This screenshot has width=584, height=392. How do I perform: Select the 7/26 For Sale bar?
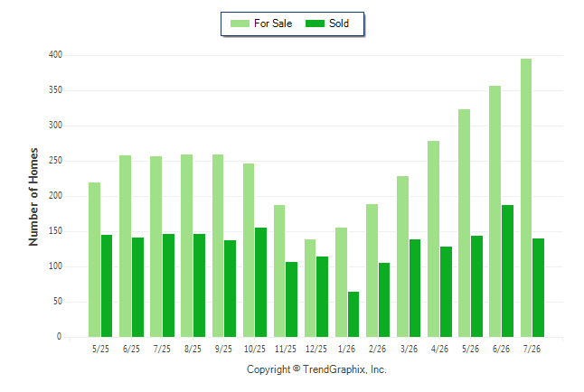(x=526, y=198)
